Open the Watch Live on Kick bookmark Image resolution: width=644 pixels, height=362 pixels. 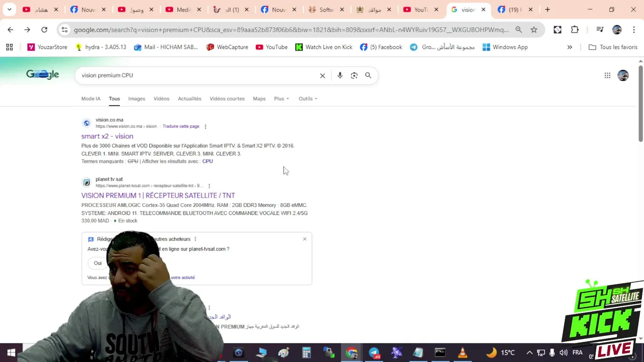coord(324,47)
